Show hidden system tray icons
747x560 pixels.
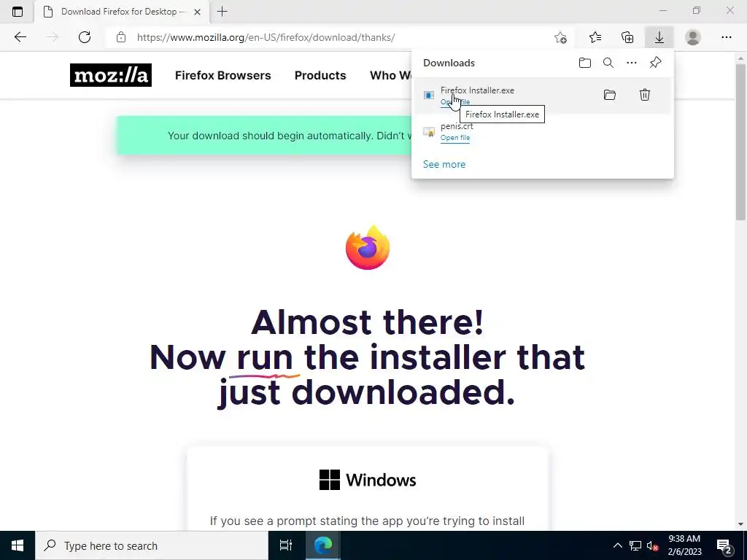[x=617, y=545]
